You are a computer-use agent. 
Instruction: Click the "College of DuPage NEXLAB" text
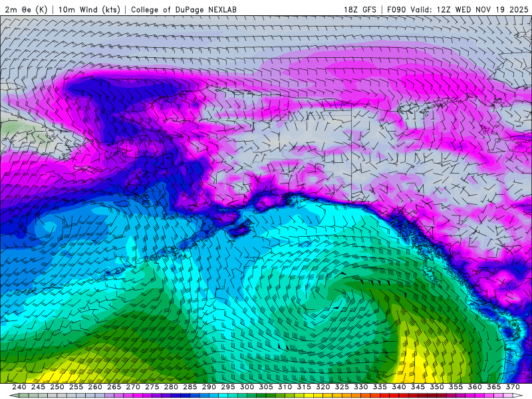pos(184,9)
